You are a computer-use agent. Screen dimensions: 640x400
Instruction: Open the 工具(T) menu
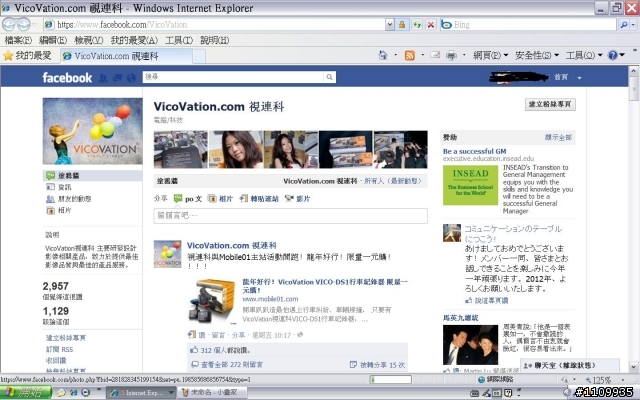[x=179, y=40]
